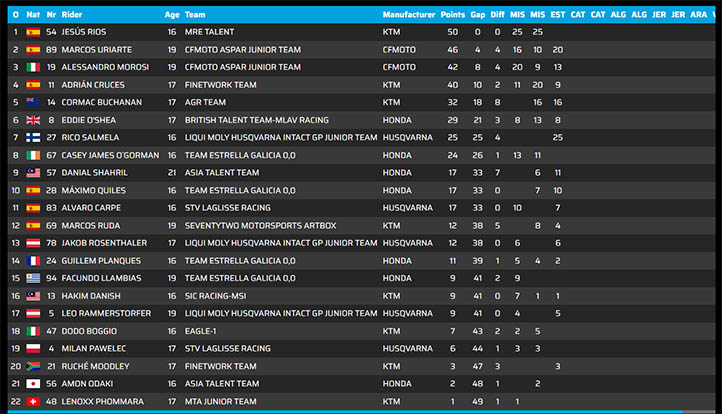Click the Finnish flag beside Rico Salmela

[x=33, y=138]
